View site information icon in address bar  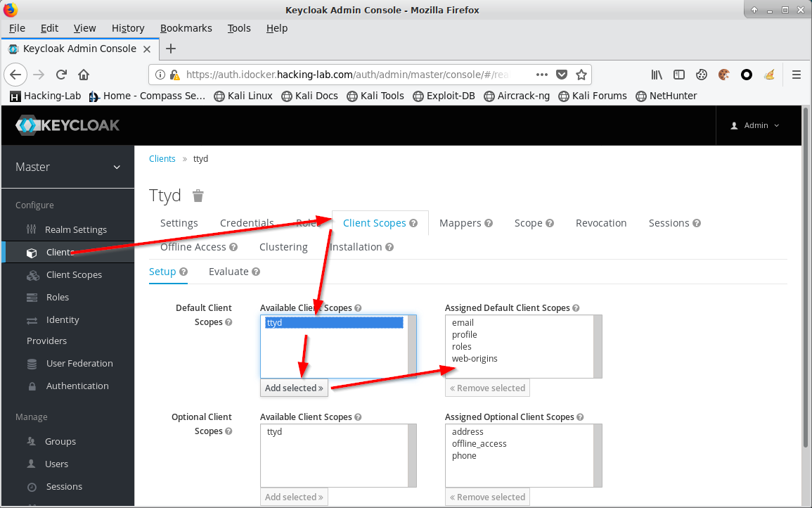pyautogui.click(x=160, y=75)
